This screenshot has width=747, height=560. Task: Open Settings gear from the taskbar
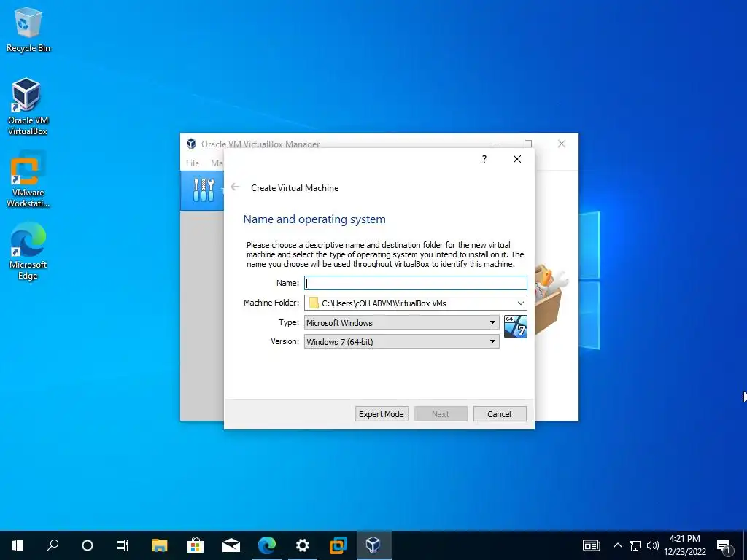point(303,545)
